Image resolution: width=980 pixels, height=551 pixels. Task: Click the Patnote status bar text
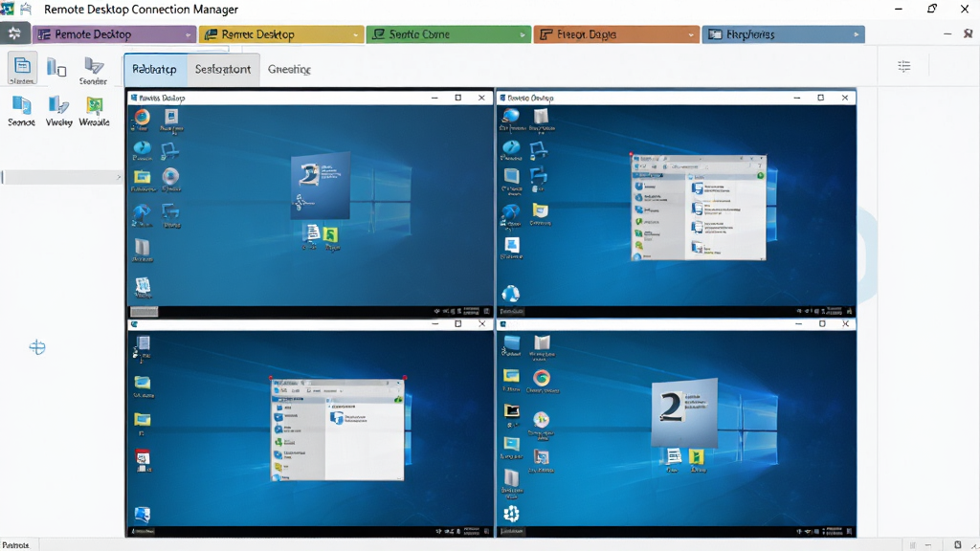(15, 544)
